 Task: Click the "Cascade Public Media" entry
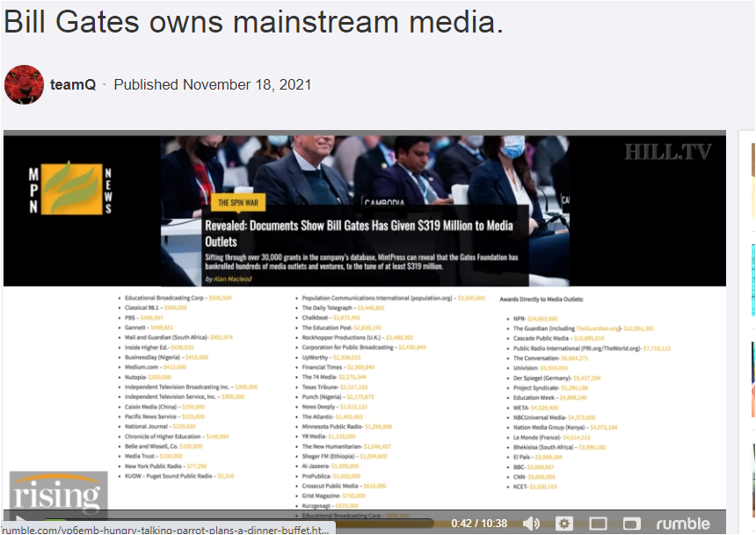tap(559, 338)
